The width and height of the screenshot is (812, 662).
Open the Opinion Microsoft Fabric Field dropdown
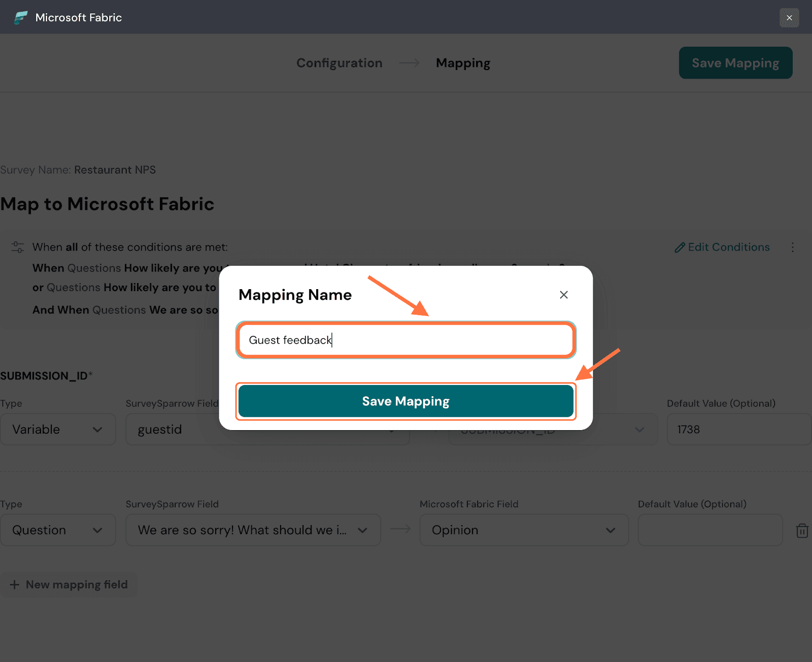coord(524,530)
